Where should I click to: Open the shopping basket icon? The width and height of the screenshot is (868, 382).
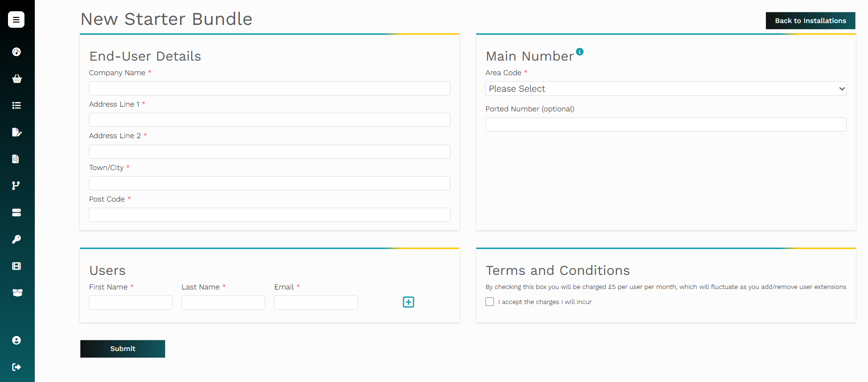pos(17,78)
